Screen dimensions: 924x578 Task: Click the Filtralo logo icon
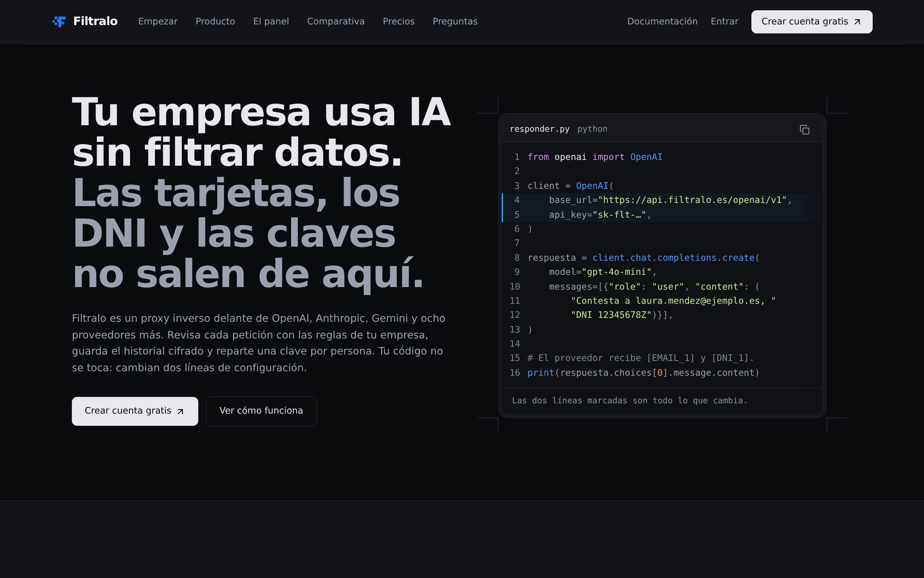tap(59, 22)
